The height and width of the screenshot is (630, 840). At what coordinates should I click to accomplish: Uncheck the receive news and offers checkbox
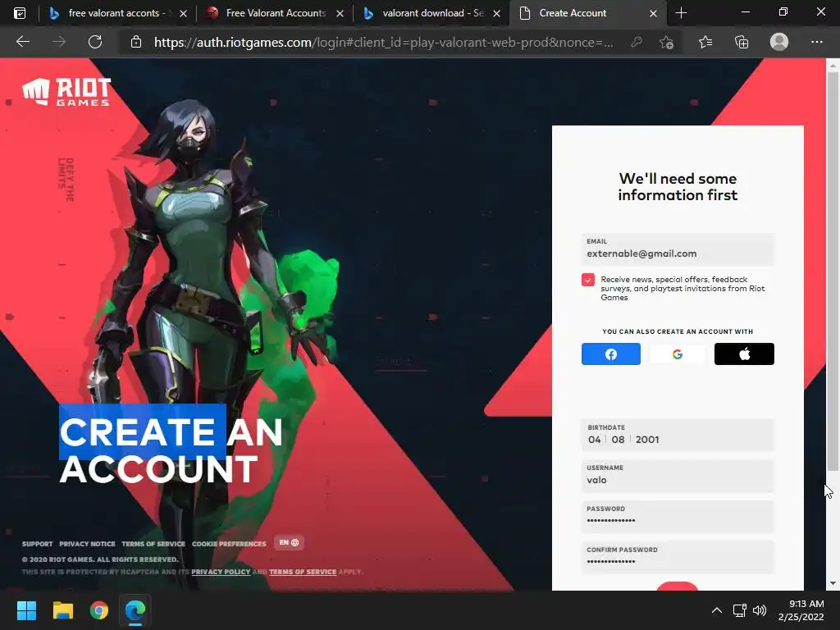pos(587,280)
